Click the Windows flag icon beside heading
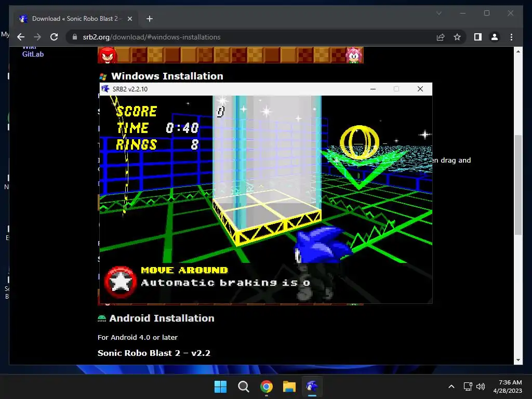 pyautogui.click(x=103, y=77)
